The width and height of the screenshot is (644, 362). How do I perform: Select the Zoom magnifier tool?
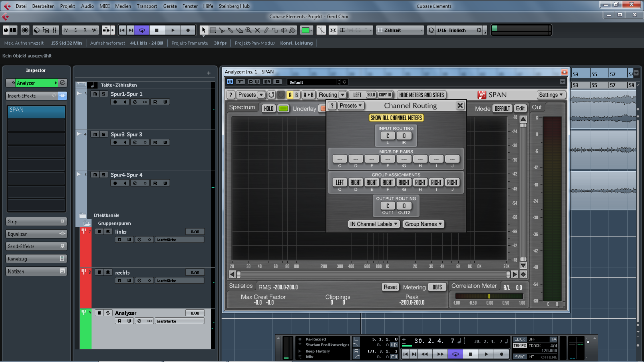249,30
